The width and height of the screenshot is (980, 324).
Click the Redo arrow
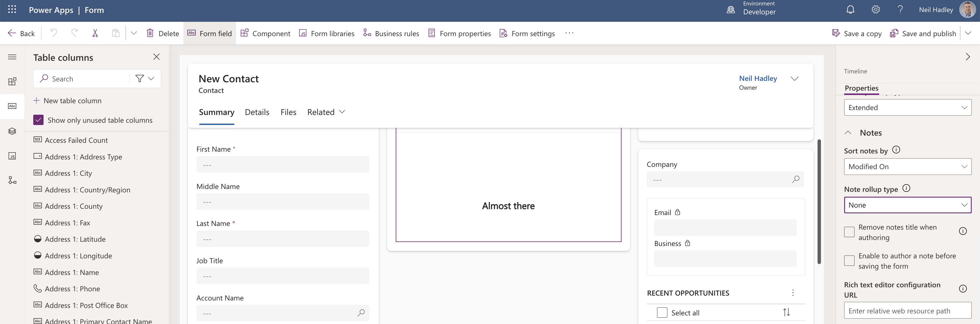point(75,33)
